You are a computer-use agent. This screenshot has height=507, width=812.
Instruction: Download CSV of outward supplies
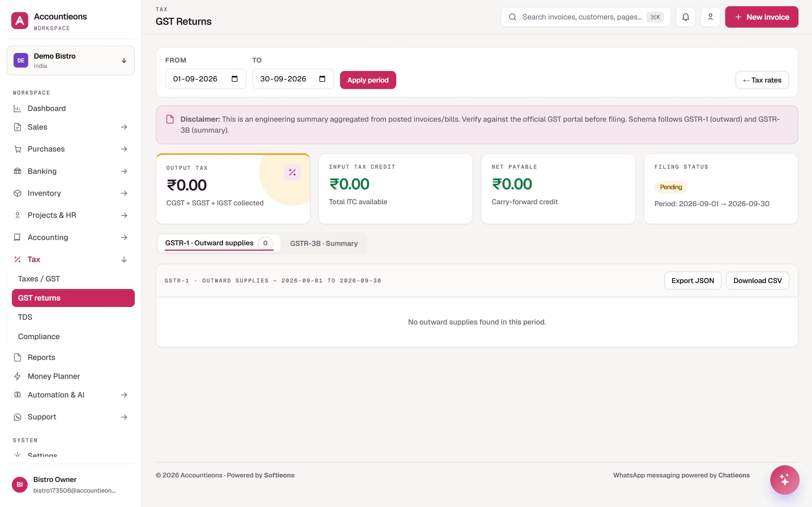pos(757,281)
